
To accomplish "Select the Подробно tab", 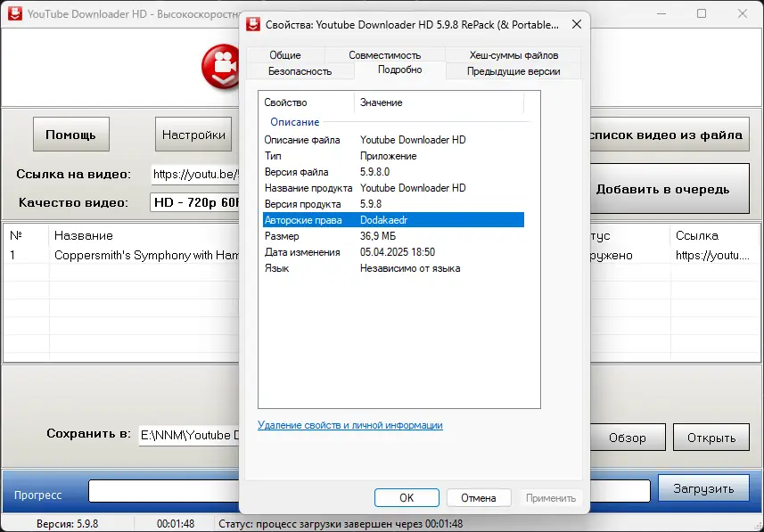I will [399, 70].
